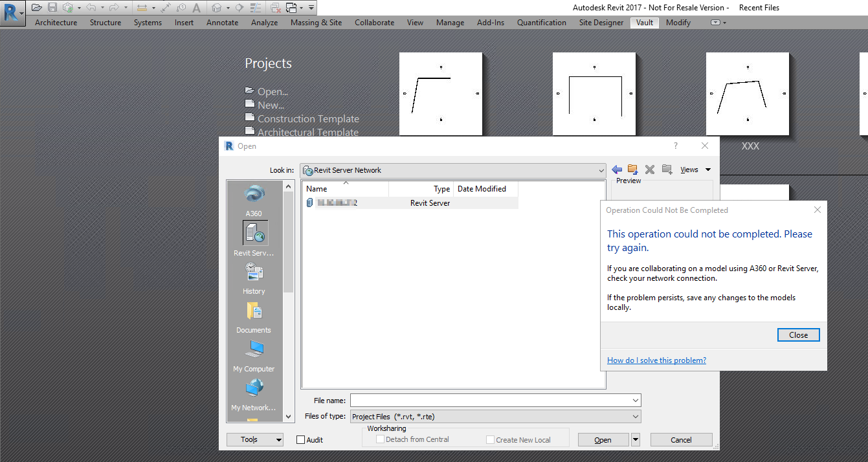Select Documents place in sidebar

click(x=254, y=317)
